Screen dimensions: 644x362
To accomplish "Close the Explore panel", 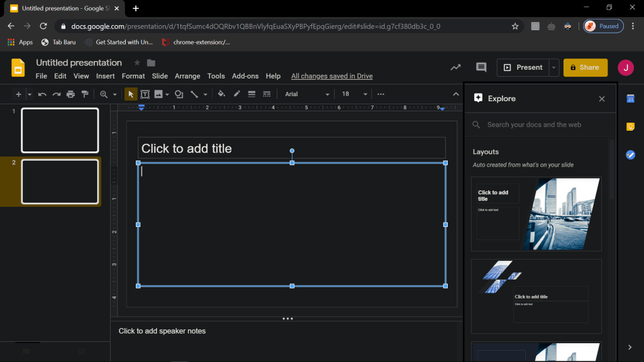I will pos(602,99).
